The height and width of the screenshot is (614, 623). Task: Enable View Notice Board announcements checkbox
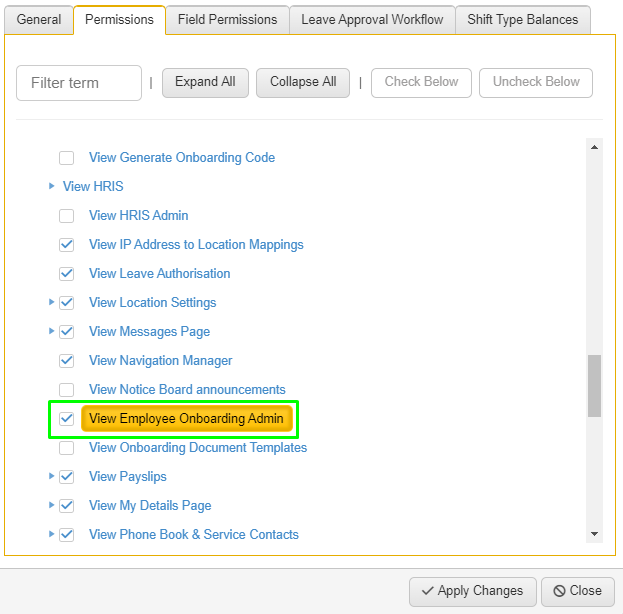tap(66, 389)
